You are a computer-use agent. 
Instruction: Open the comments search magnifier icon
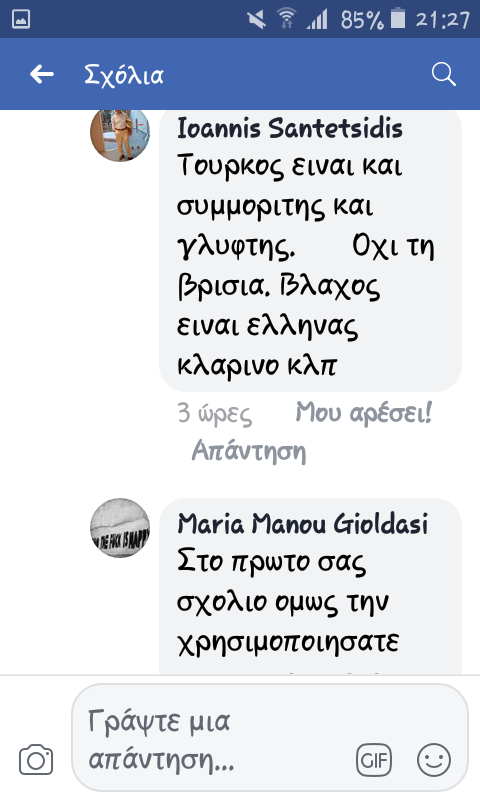coord(443,74)
